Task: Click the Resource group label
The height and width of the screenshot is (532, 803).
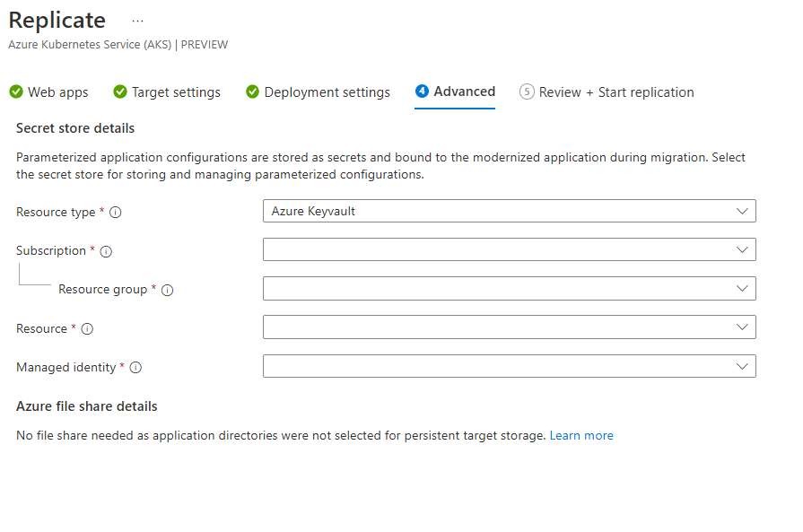Action: click(103, 290)
